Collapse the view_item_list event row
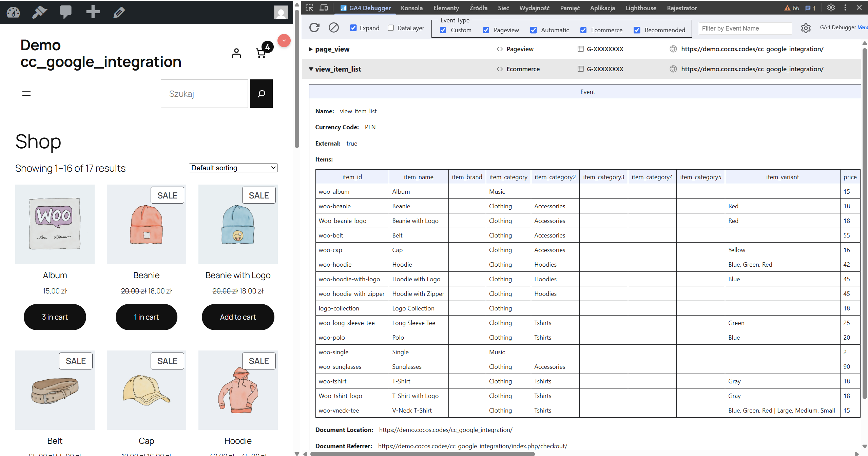This screenshot has height=456, width=868. 311,69
